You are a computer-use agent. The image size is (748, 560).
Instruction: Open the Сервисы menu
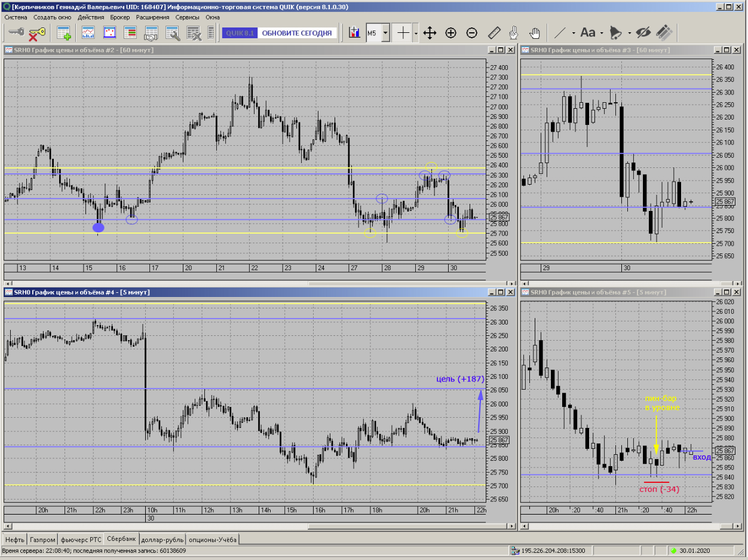point(188,17)
